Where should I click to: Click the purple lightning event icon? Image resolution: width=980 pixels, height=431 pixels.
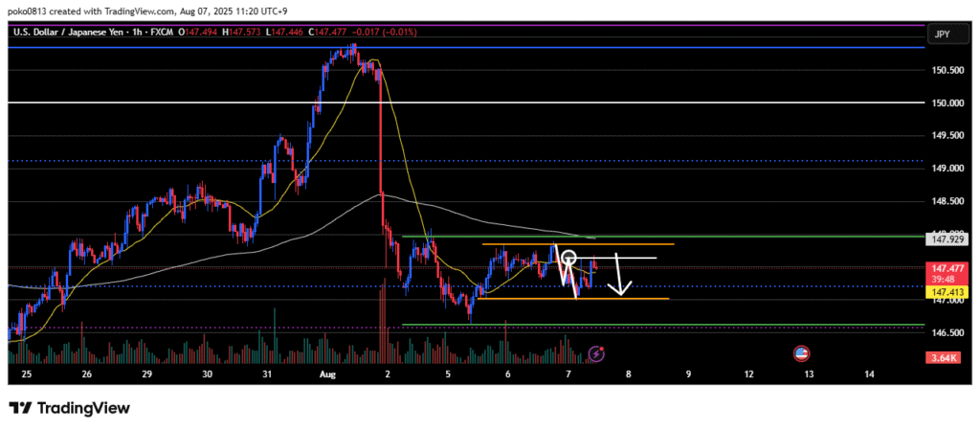click(x=596, y=353)
